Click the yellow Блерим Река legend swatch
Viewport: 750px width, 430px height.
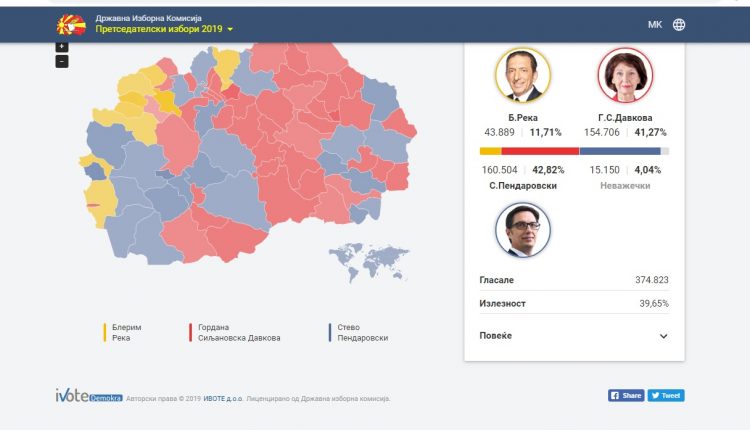[x=105, y=332]
